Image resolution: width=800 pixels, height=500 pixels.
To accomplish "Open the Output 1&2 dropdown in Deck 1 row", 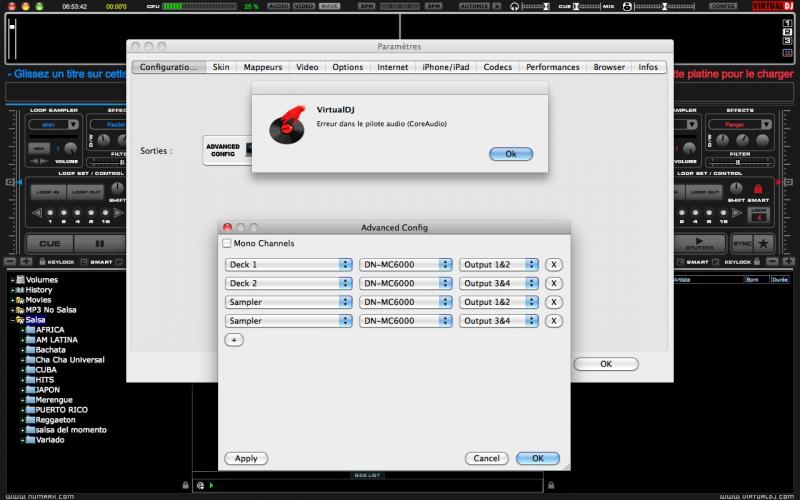I will click(x=498, y=264).
